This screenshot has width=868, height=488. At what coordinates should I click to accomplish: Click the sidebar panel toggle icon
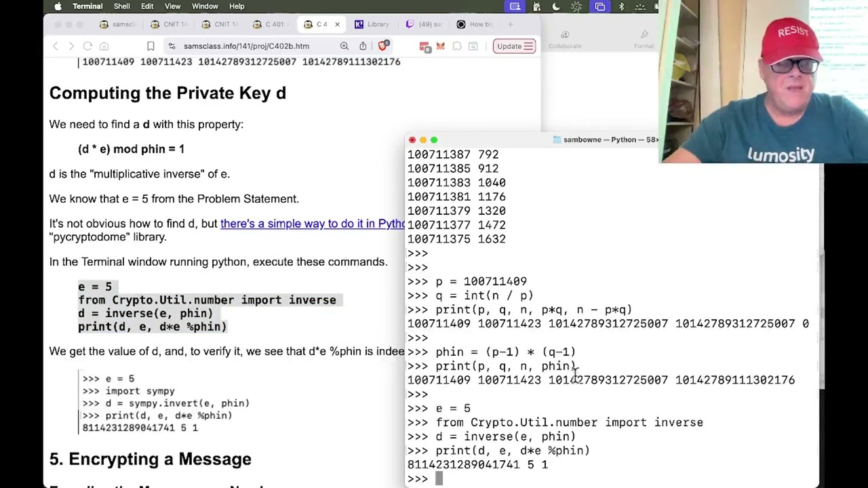(473, 46)
